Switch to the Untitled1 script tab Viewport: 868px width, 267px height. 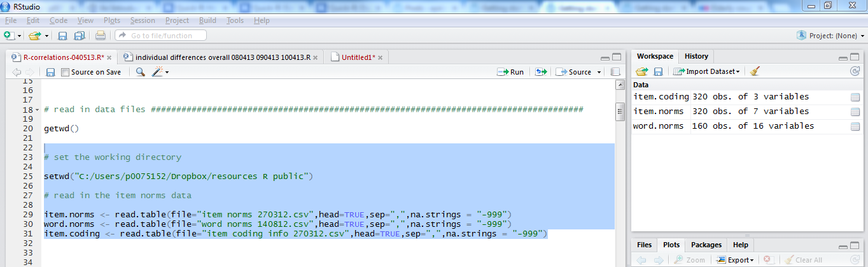pyautogui.click(x=358, y=57)
